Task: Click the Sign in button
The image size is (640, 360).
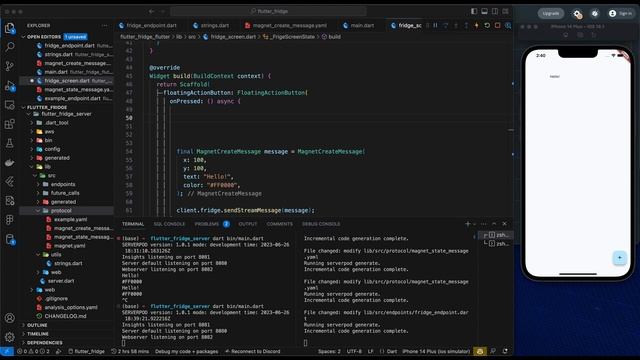Action: coord(620,13)
